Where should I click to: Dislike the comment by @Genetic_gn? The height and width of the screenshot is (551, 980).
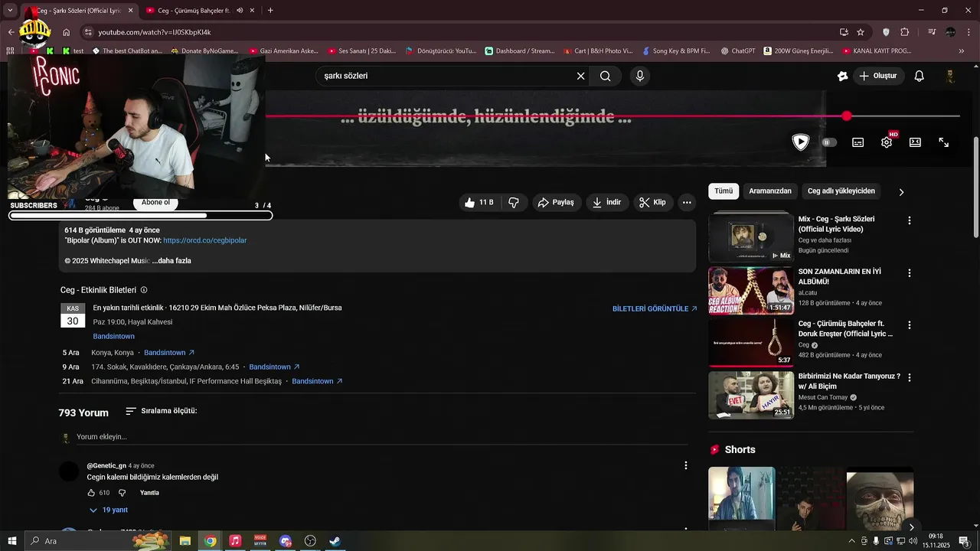tap(122, 493)
